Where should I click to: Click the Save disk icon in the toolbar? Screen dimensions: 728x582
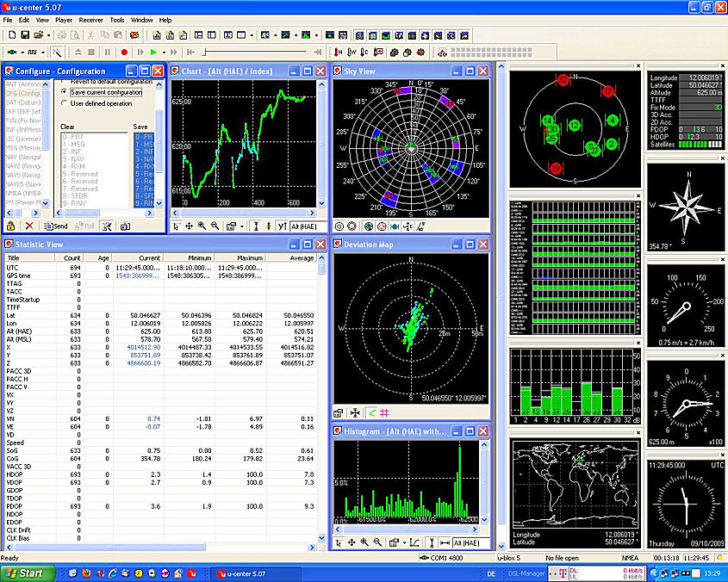25,34
